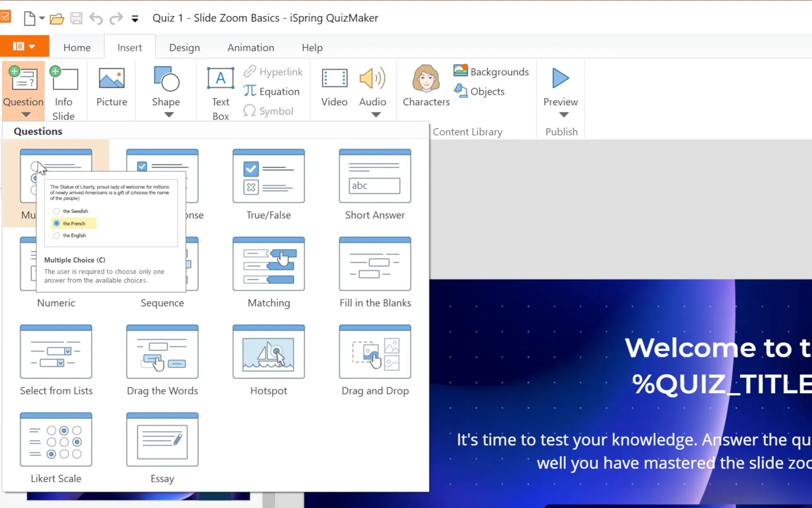The image size is (812, 508).
Task: Click the Preview play icon
Action: 561,78
